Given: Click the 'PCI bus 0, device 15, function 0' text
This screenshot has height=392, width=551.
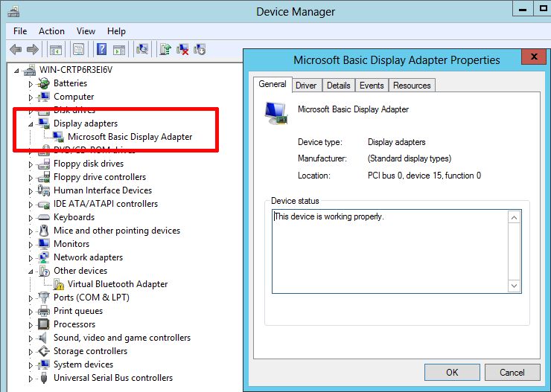Looking at the screenshot, I should 424,176.
